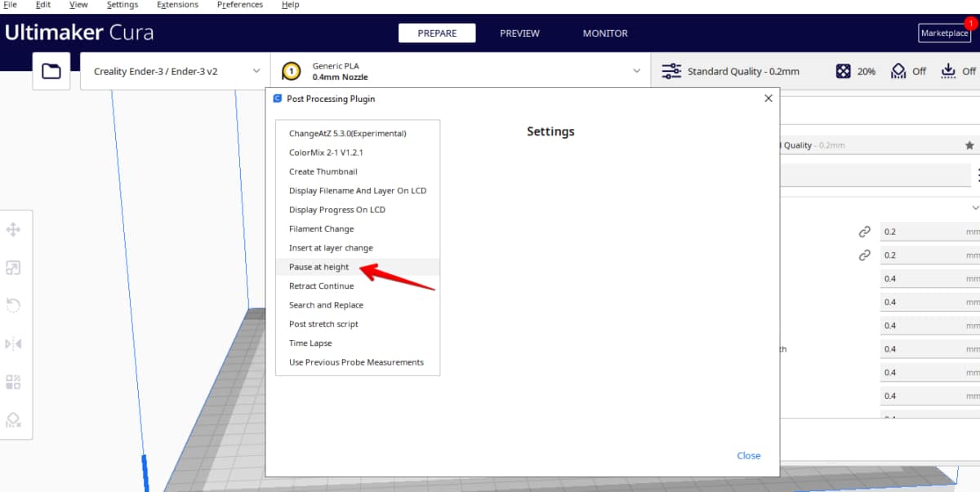The height and width of the screenshot is (492, 980).
Task: Select Retract Continue script
Action: pos(358,286)
